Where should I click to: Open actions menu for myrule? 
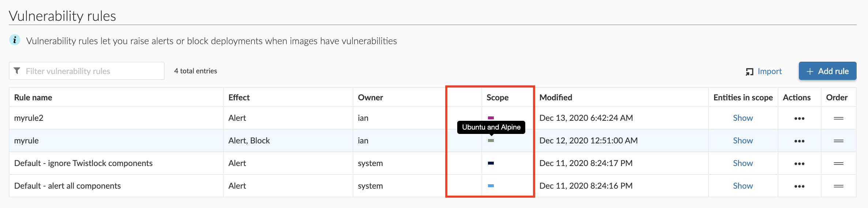799,141
